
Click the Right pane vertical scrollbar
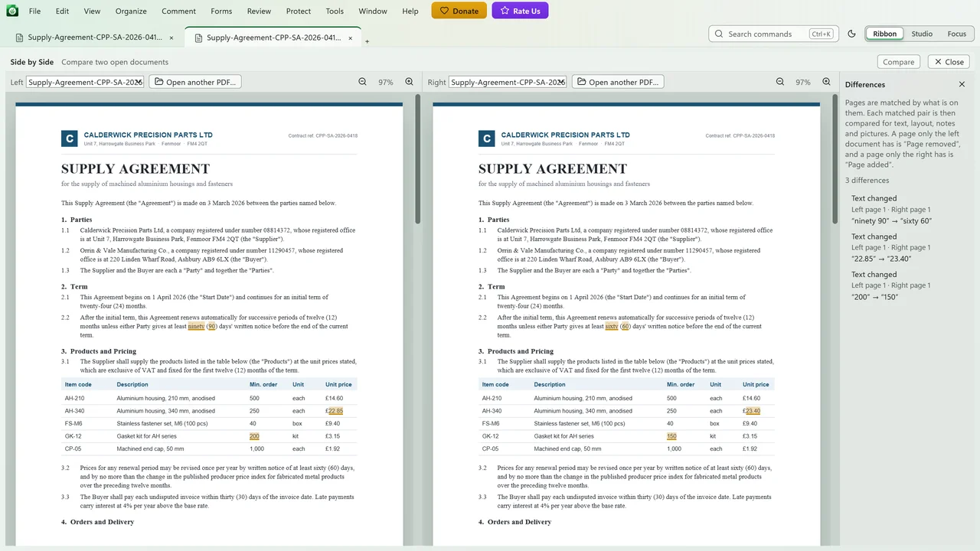coord(835,159)
